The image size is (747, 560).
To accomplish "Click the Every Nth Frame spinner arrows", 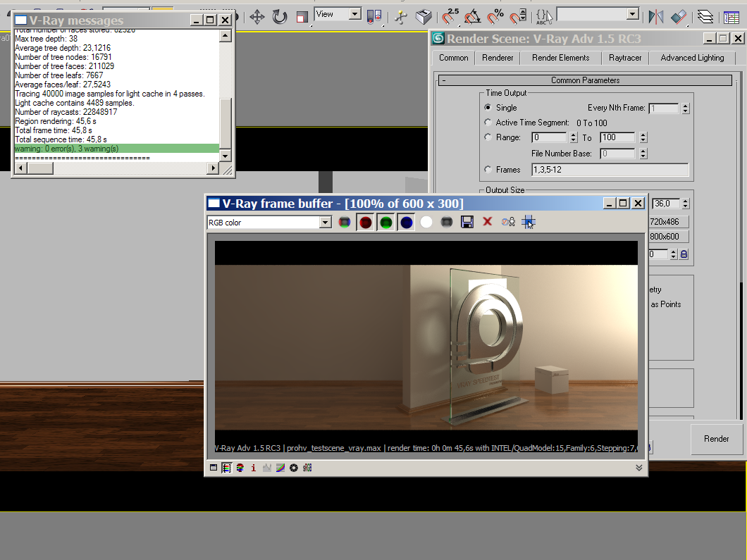I will click(686, 108).
